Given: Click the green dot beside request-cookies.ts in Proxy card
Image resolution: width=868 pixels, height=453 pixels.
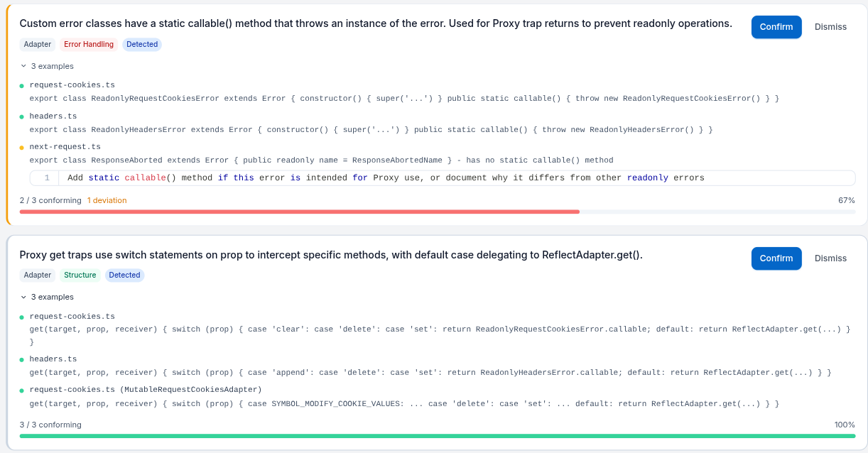Looking at the screenshot, I should (x=22, y=316).
